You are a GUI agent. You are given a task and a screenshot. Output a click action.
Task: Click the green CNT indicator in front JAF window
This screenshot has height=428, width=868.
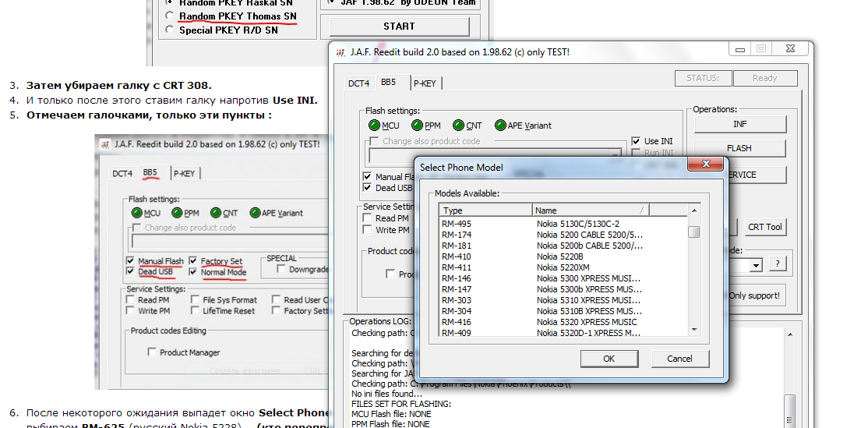point(458,126)
